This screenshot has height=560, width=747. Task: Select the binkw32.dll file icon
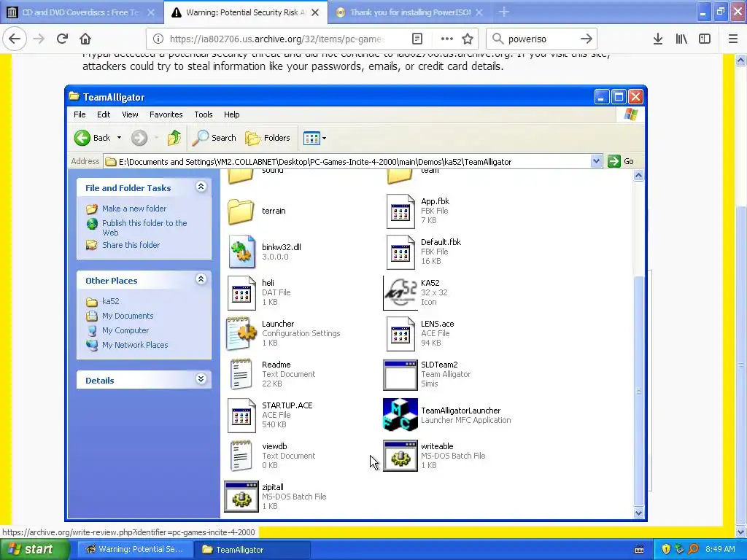(241, 252)
